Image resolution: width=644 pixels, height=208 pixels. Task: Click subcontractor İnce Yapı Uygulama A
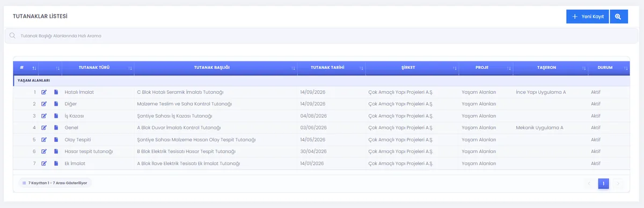click(x=540, y=92)
